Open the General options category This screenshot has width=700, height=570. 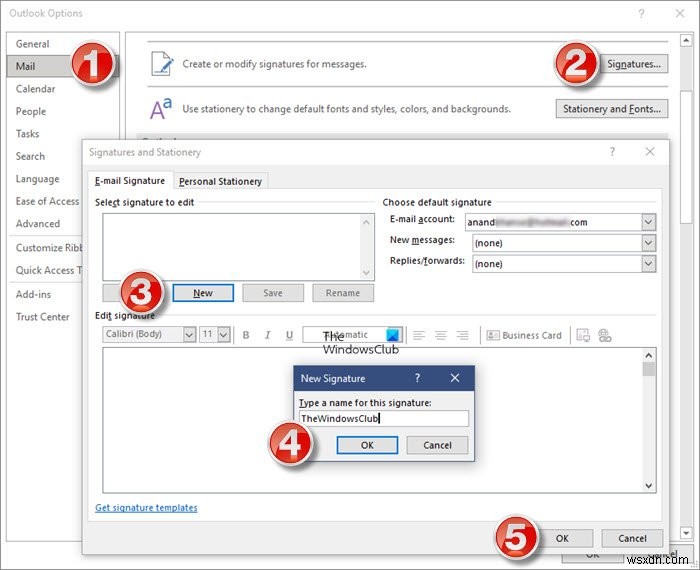(33, 44)
